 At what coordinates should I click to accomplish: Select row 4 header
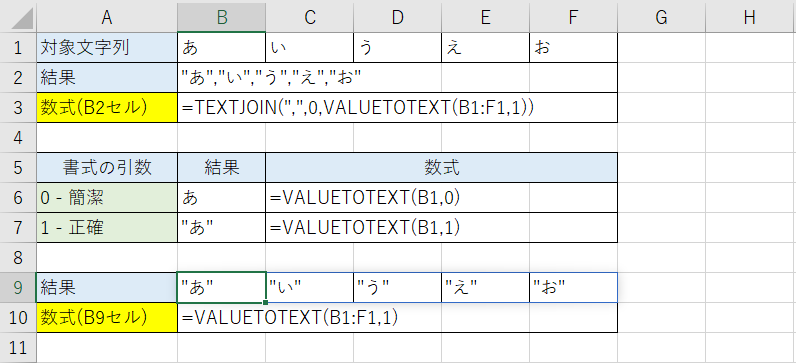[18, 138]
